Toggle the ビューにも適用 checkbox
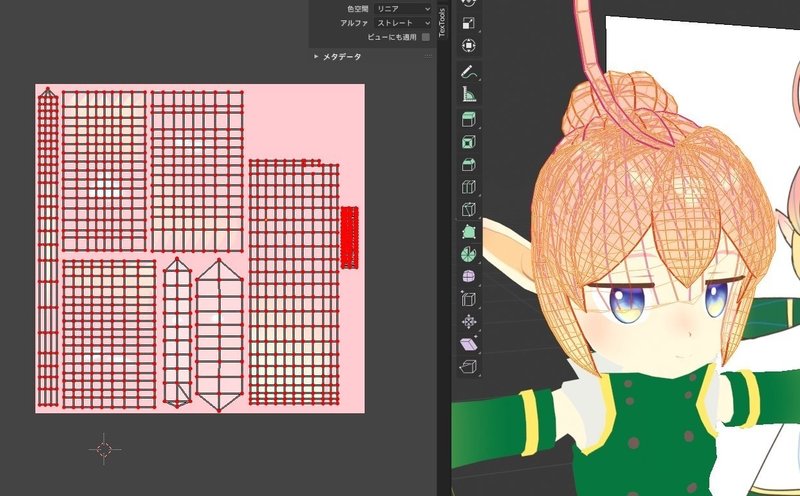800x496 pixels. pyautogui.click(x=426, y=37)
